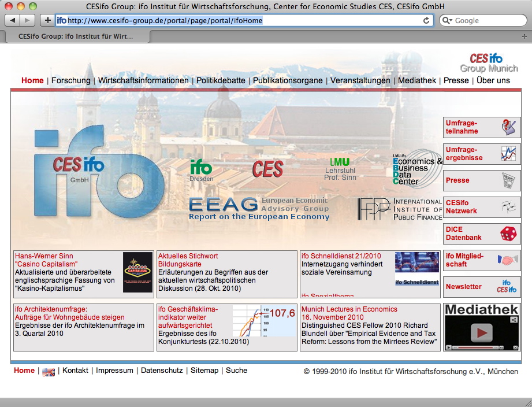Click the ifo Mitgliedschaft handshake icon
The height and width of the screenshot is (407, 532).
point(508,260)
